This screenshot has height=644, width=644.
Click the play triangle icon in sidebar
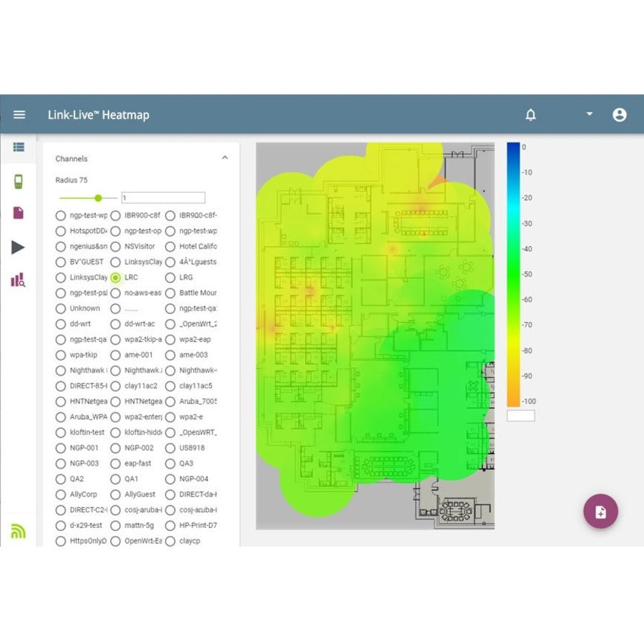pos(17,247)
